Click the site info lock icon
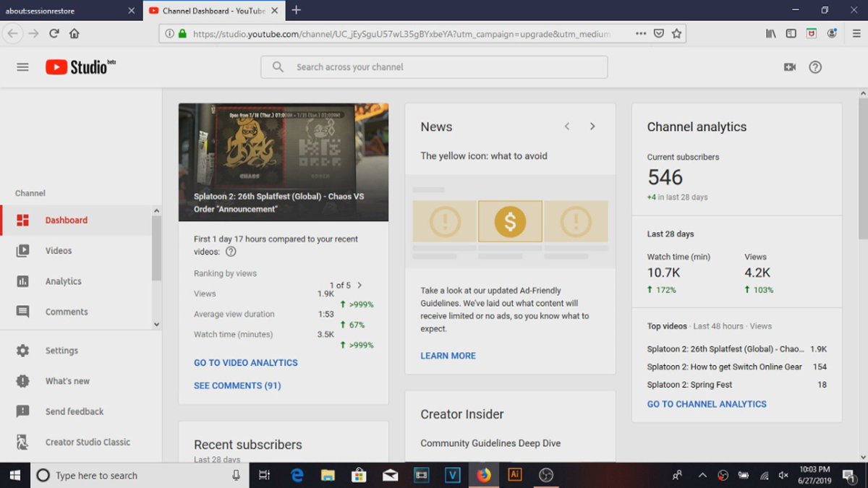This screenshot has width=868, height=488. click(182, 33)
